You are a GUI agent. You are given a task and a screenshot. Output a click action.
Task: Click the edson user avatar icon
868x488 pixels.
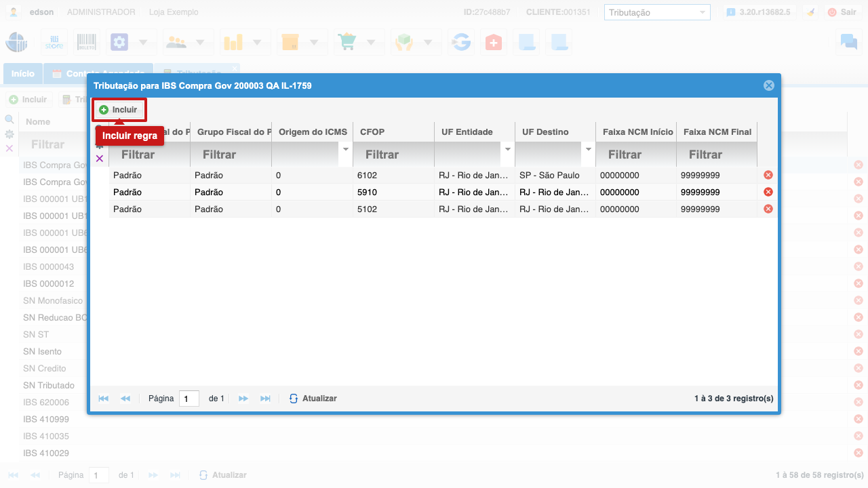(x=14, y=12)
